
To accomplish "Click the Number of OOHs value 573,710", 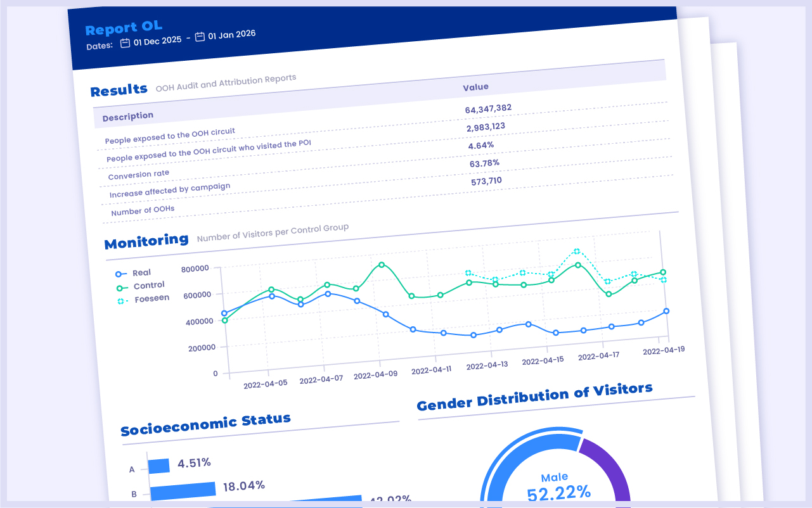I will (x=485, y=181).
